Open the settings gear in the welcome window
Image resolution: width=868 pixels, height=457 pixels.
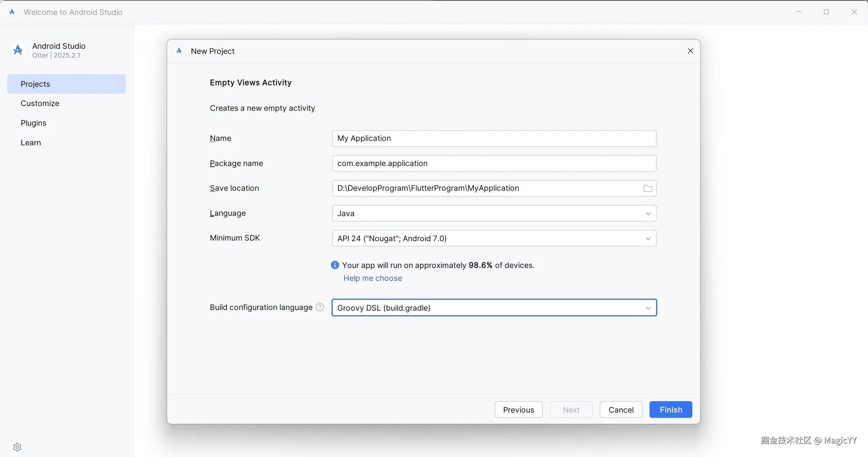17,447
